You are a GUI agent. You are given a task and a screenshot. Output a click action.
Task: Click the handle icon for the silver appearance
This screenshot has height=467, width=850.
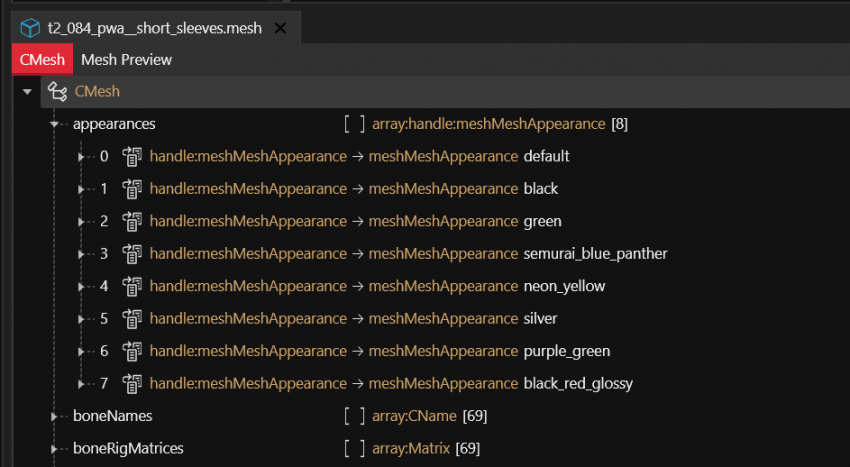click(132, 319)
